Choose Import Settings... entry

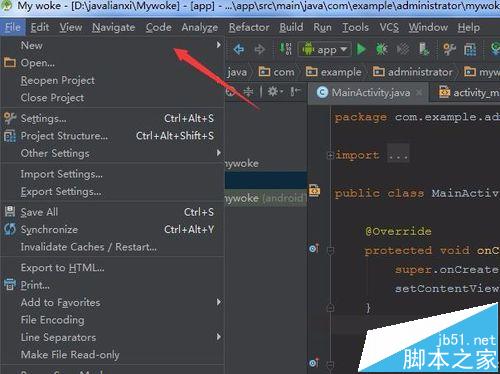tap(112, 174)
